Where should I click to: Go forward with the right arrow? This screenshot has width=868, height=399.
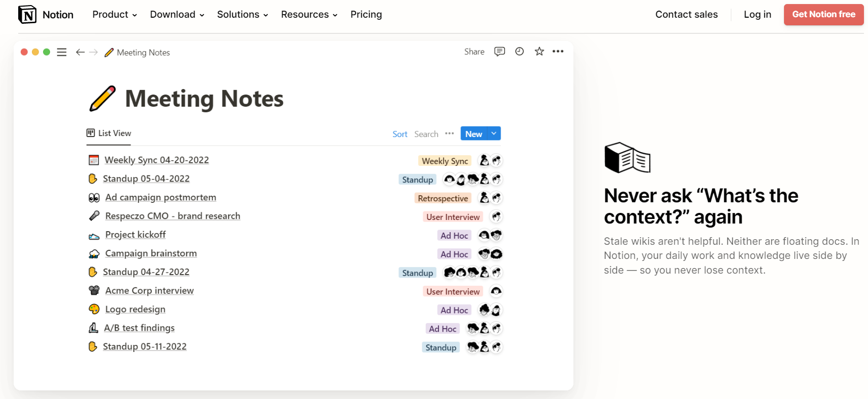click(94, 52)
